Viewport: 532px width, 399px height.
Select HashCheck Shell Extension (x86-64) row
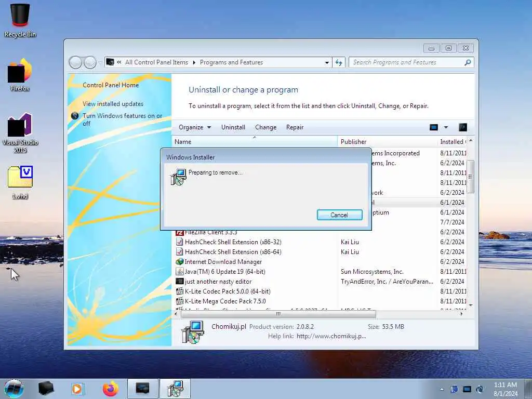click(x=320, y=252)
